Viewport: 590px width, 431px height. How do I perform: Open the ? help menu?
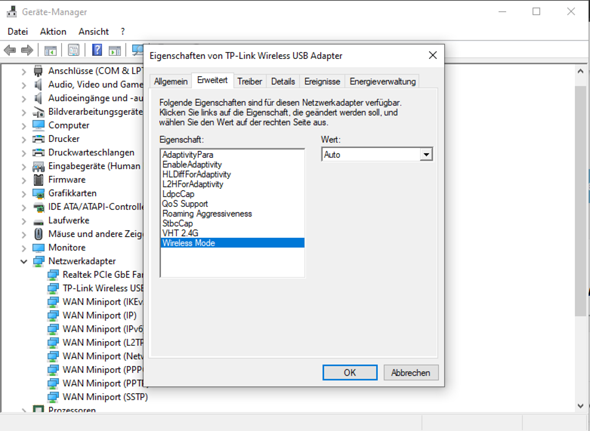tap(123, 32)
